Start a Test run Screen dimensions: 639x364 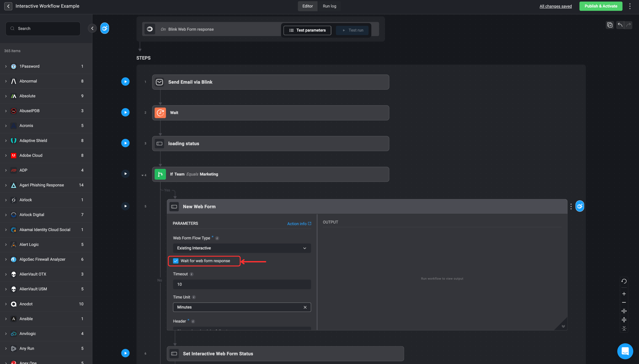coord(352,30)
